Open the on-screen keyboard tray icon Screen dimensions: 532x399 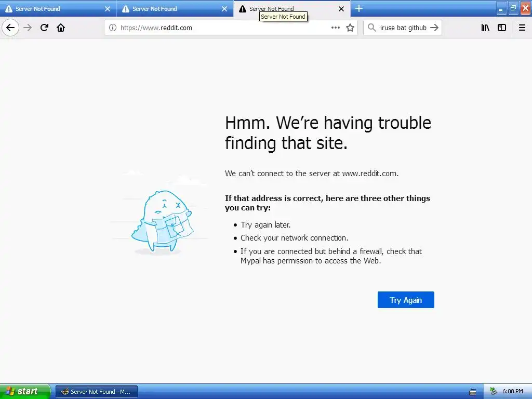coord(473,392)
